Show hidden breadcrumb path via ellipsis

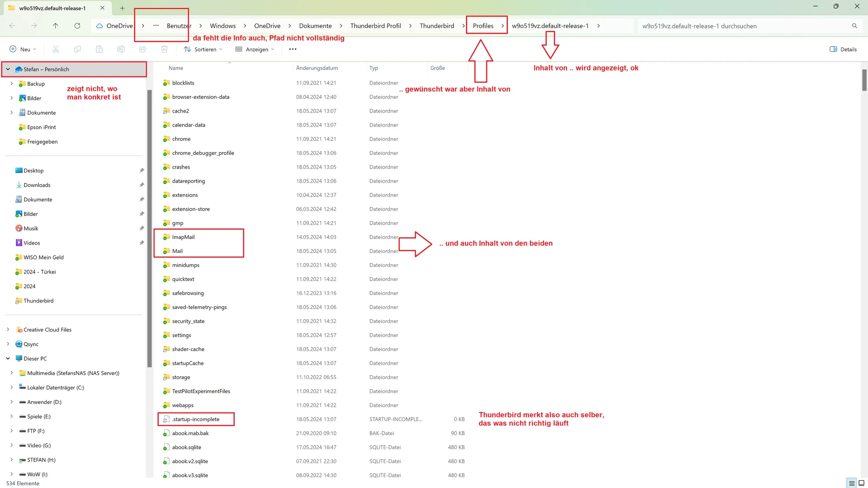click(x=156, y=26)
